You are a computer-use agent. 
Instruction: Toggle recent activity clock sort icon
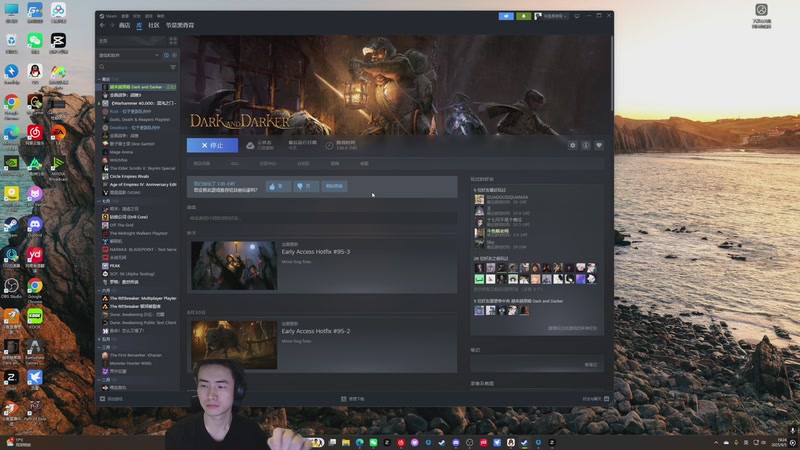[166, 55]
